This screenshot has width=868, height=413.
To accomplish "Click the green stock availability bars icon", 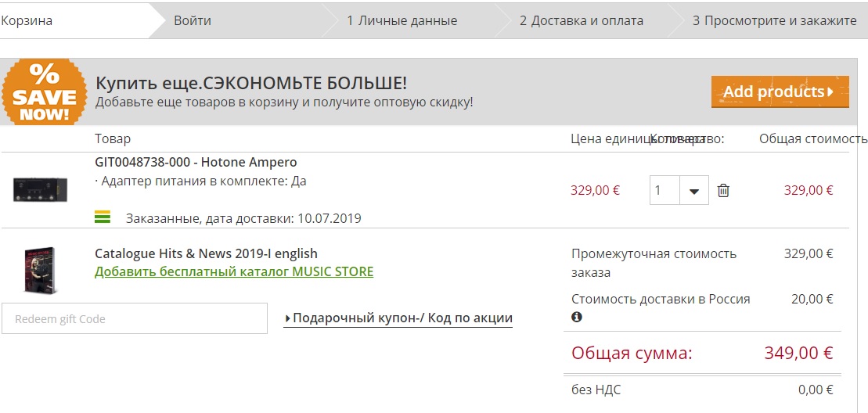I will click(103, 217).
